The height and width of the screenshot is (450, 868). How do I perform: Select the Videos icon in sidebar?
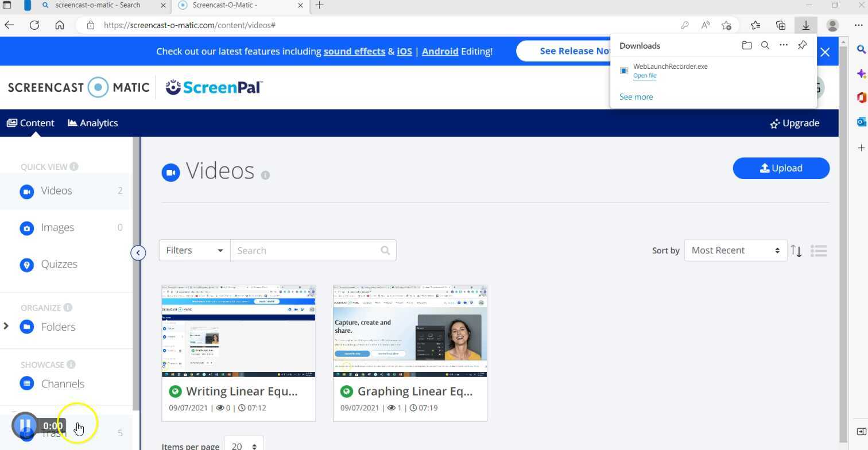pyautogui.click(x=27, y=191)
